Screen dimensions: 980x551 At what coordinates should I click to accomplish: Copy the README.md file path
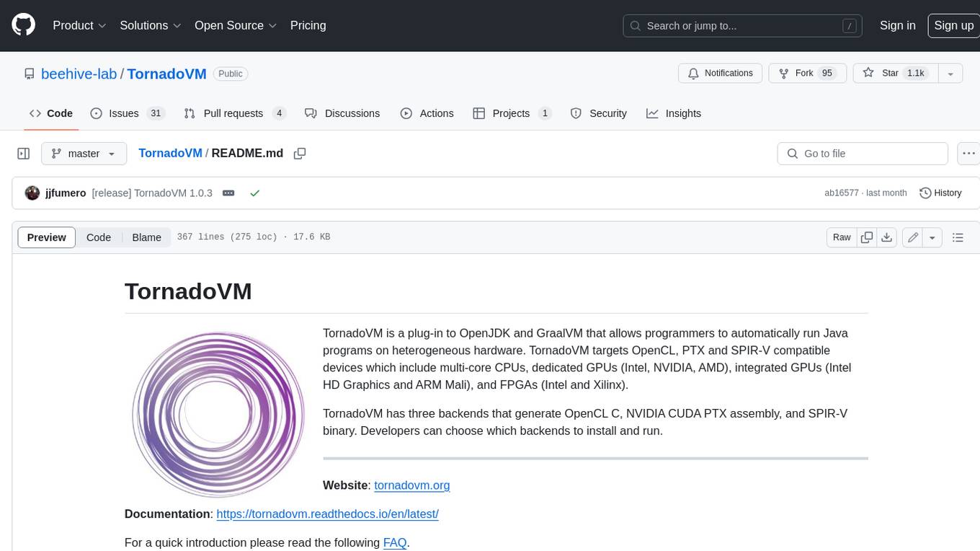(x=300, y=154)
